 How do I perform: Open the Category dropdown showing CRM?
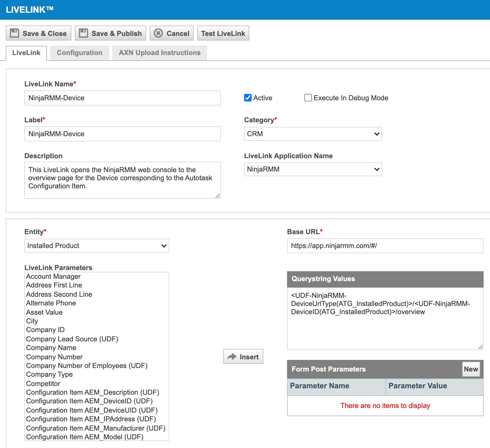[x=313, y=134]
